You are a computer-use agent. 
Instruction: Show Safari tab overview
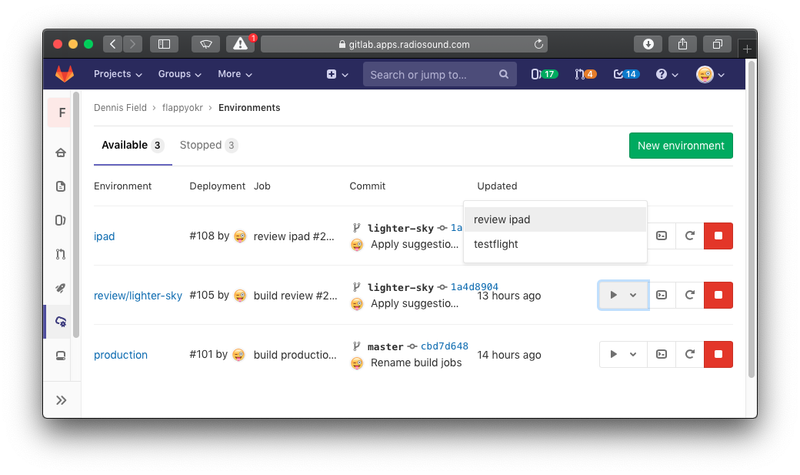(x=717, y=44)
